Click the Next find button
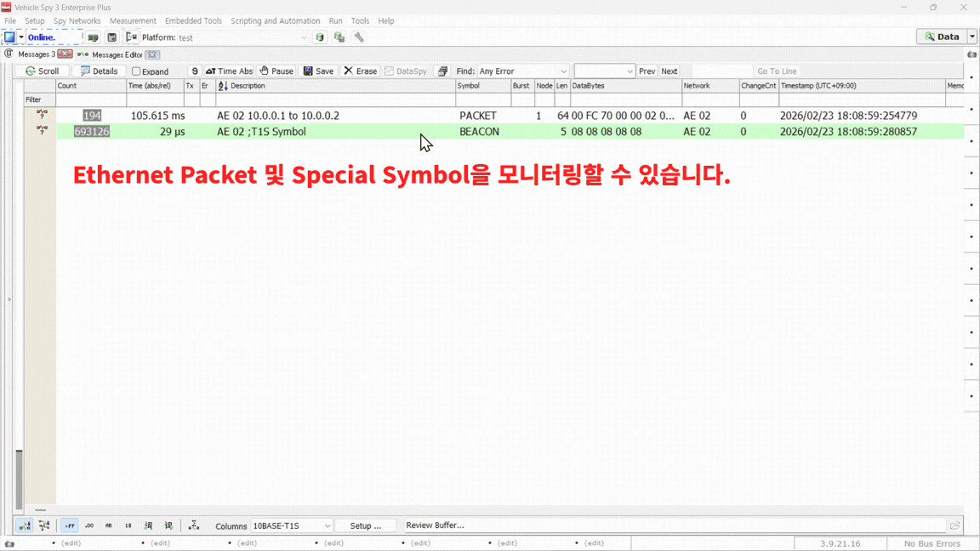The width and height of the screenshot is (980, 551). click(669, 71)
